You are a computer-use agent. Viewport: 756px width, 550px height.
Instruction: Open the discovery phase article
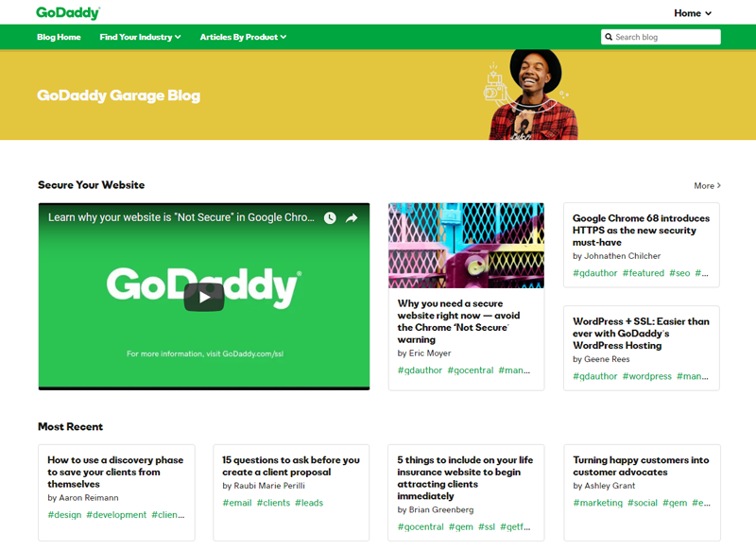(x=115, y=472)
